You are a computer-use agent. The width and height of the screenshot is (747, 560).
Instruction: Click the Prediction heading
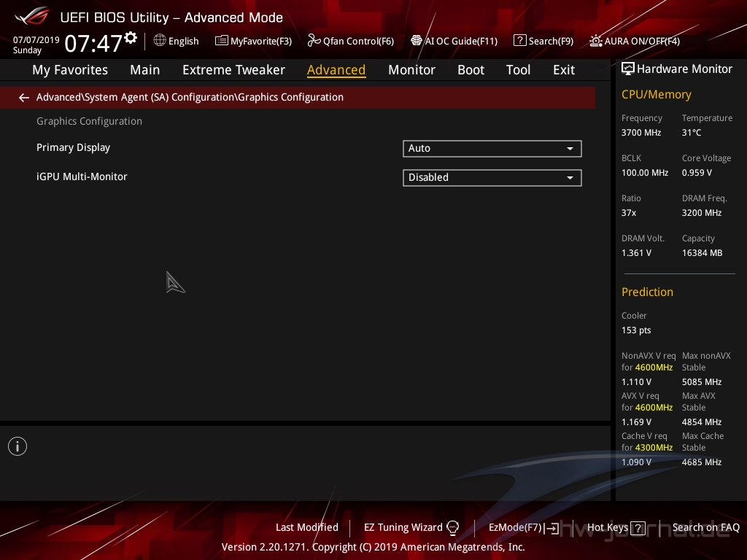tap(647, 292)
